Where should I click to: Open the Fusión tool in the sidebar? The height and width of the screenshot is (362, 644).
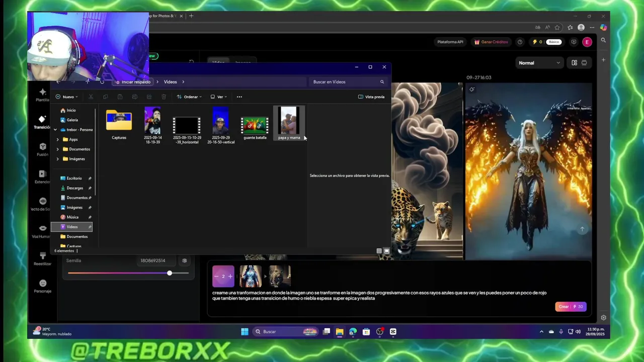(x=42, y=149)
